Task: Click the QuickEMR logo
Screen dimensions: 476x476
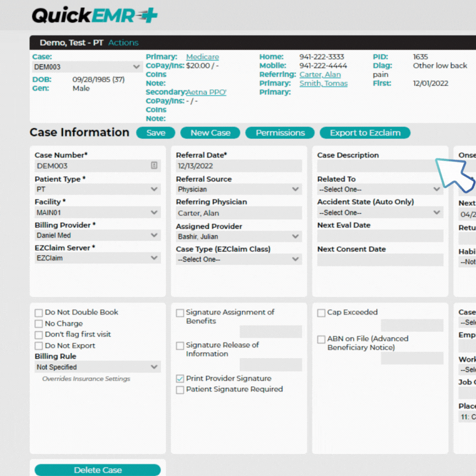Action: pyautogui.click(x=94, y=15)
